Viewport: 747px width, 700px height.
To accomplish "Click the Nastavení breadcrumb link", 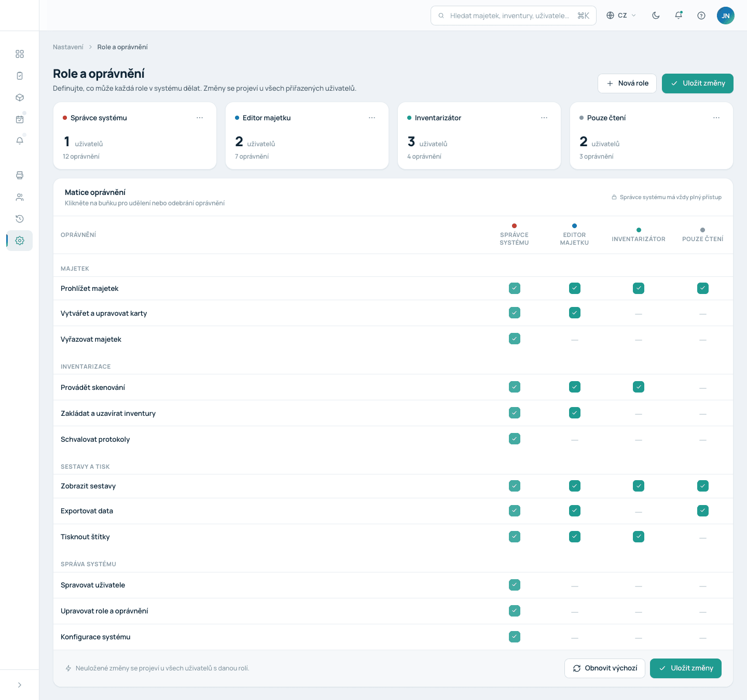I will click(x=68, y=47).
